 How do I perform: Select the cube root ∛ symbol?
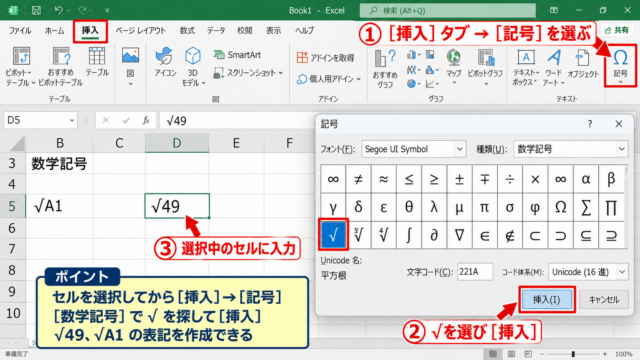(x=358, y=234)
